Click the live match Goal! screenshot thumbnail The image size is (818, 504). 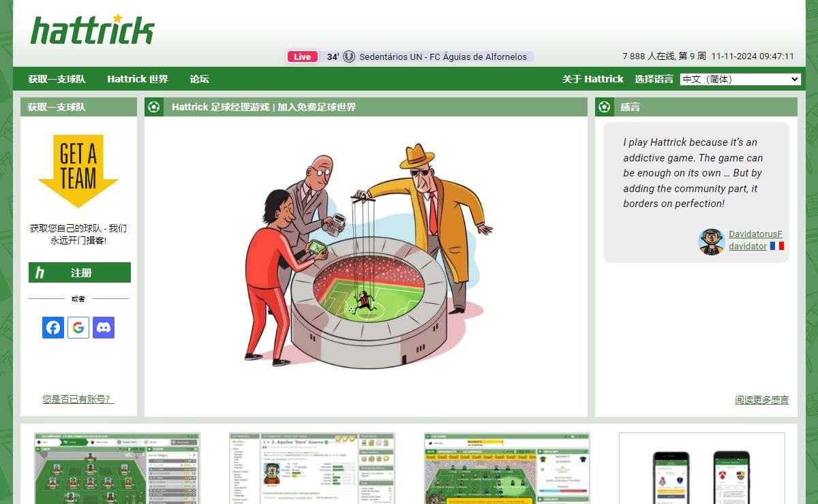click(x=507, y=468)
